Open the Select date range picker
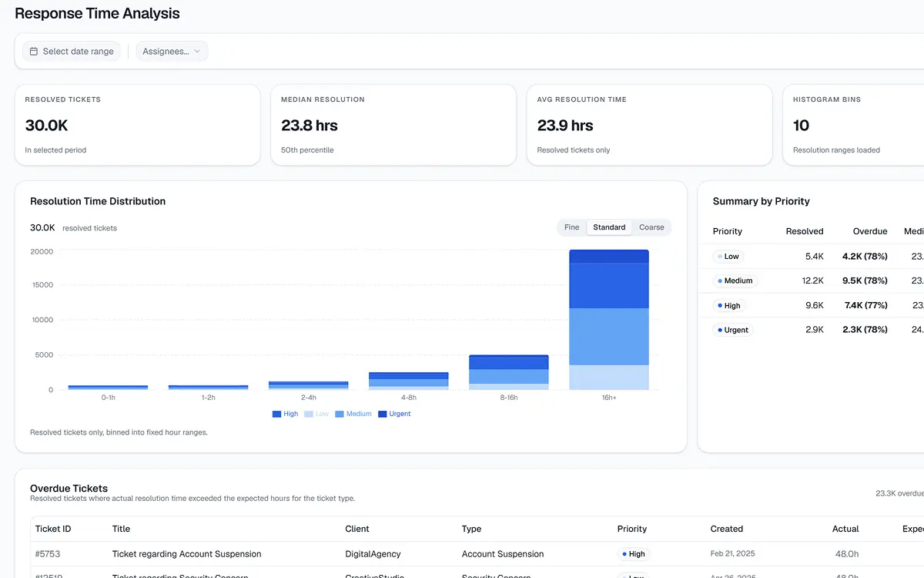 72,52
